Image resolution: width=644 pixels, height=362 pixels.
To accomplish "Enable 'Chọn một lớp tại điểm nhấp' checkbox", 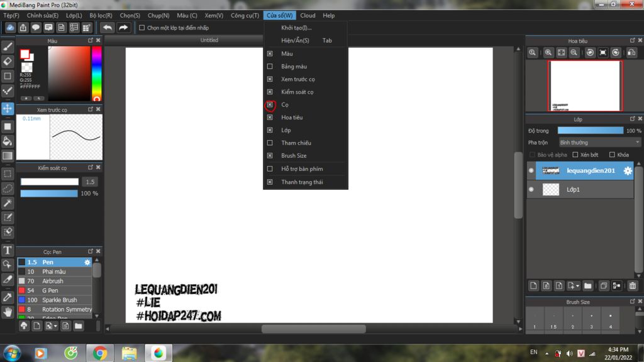I will coord(142,28).
